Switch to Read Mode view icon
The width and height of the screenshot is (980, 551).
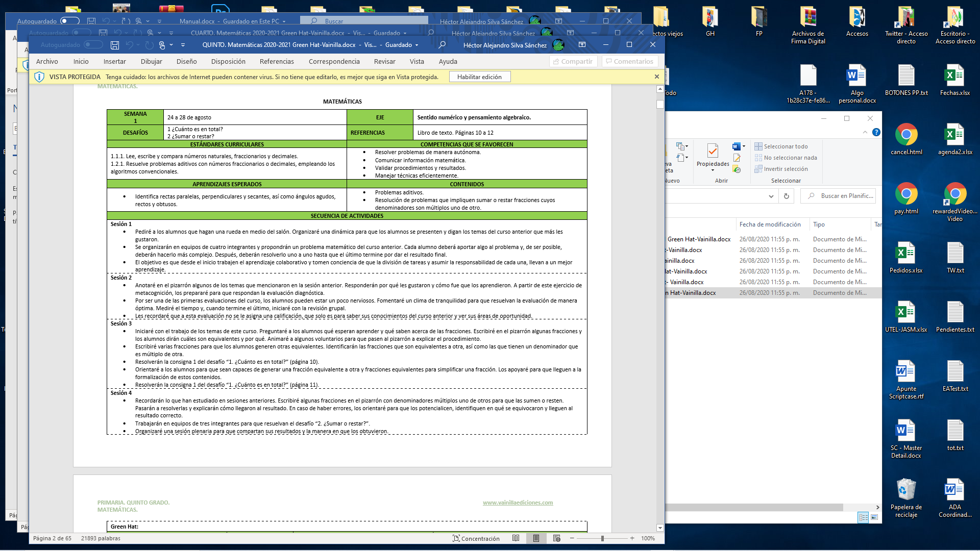[x=516, y=538]
